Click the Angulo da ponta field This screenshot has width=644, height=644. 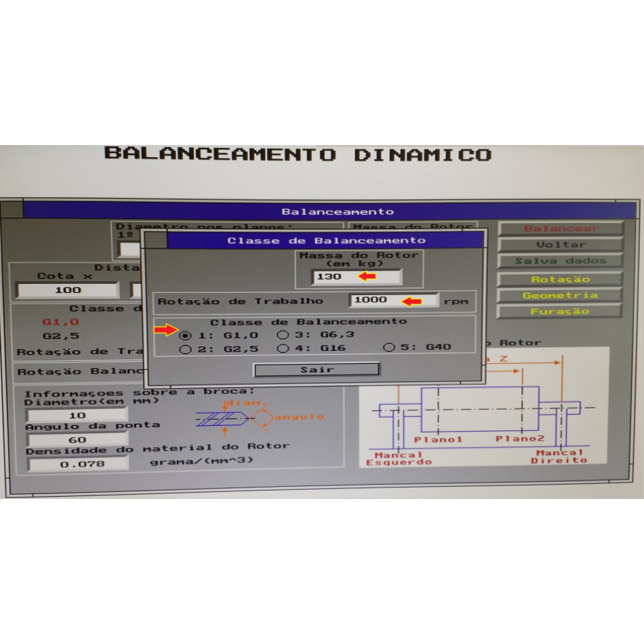[x=77, y=439]
